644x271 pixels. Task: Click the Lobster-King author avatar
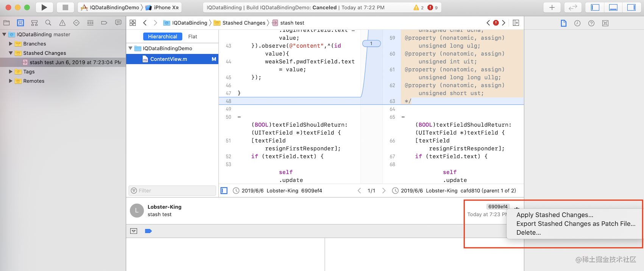[137, 211]
